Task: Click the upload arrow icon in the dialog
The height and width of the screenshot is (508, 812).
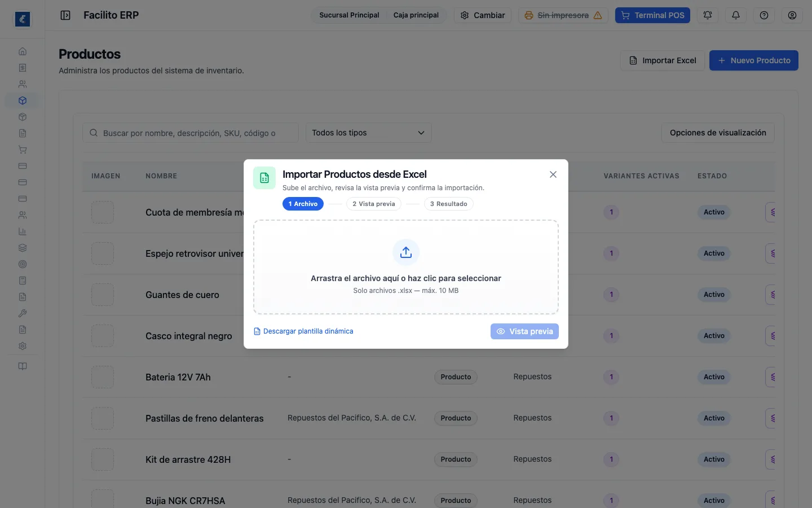Action: (406, 252)
